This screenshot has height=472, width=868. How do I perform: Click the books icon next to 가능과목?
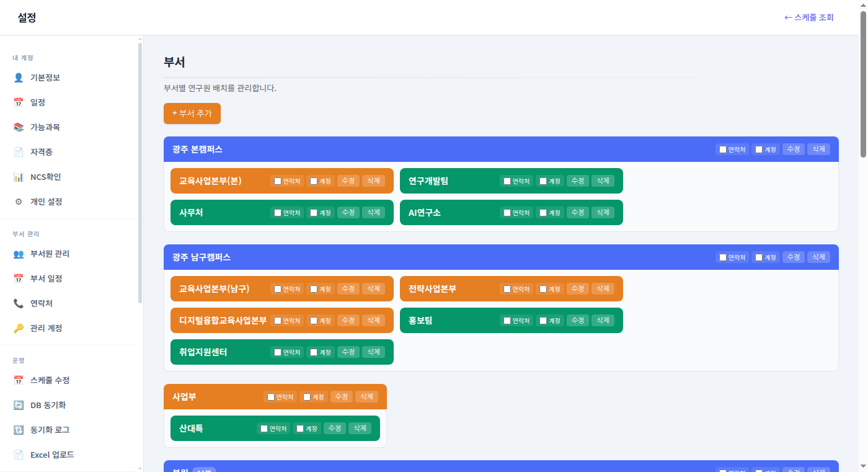(x=19, y=127)
